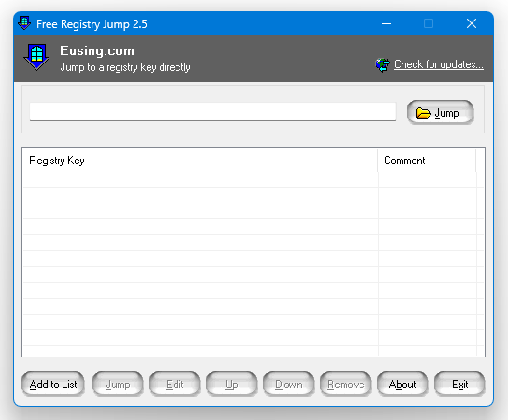The height and width of the screenshot is (420, 508).
Task: Click the Remove button
Action: click(346, 384)
